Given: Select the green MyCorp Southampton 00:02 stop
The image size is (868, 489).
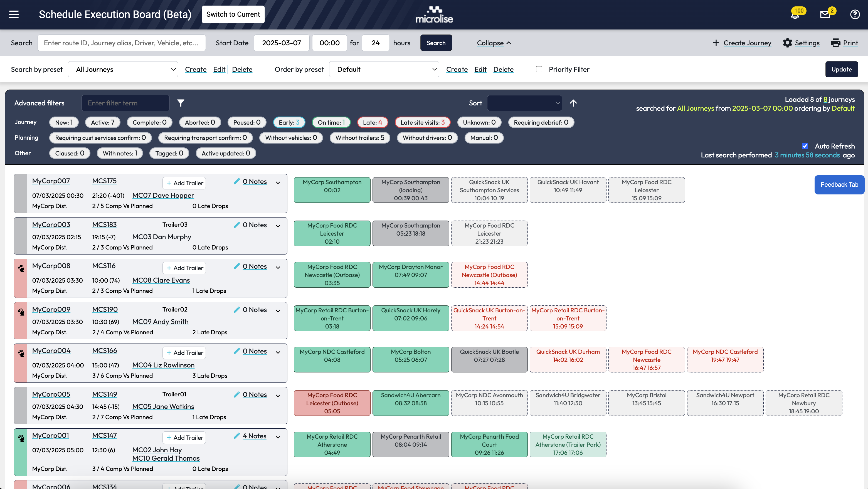Looking at the screenshot, I should tap(332, 190).
